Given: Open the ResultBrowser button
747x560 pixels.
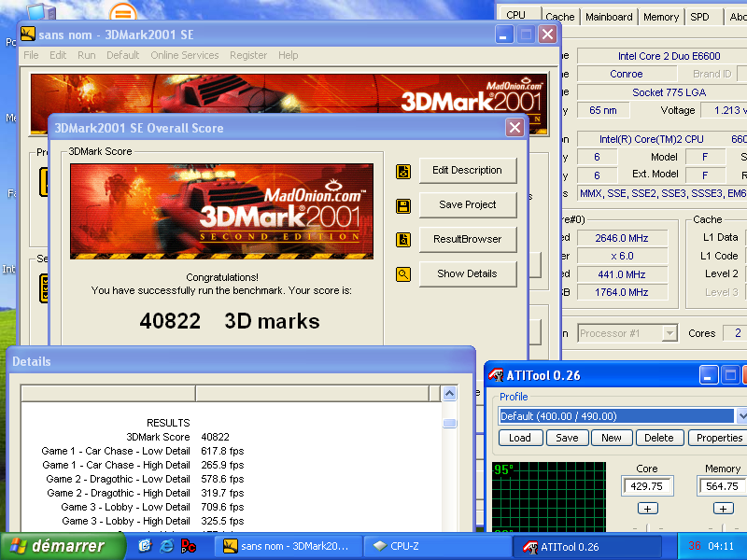Looking at the screenshot, I should [468, 239].
